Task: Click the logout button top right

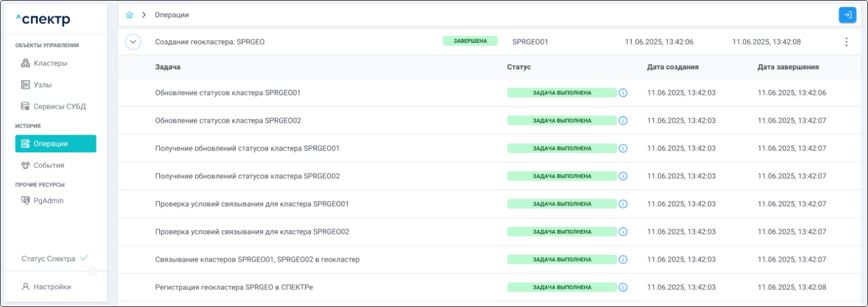Action: pos(847,15)
